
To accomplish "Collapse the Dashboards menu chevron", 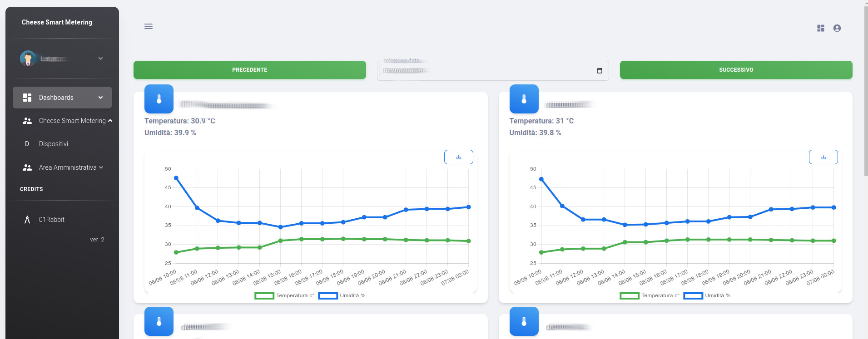I will coord(100,98).
